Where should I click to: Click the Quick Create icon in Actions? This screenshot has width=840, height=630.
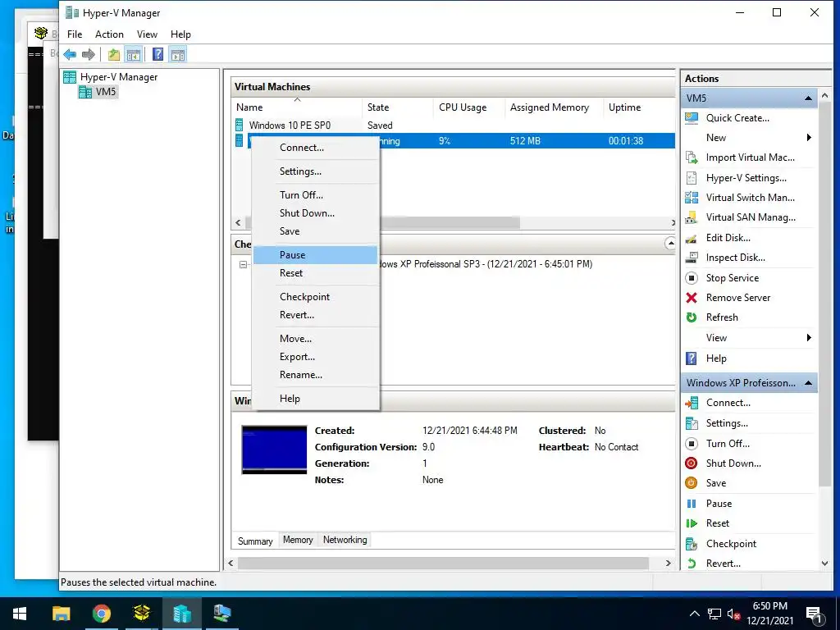[692, 118]
